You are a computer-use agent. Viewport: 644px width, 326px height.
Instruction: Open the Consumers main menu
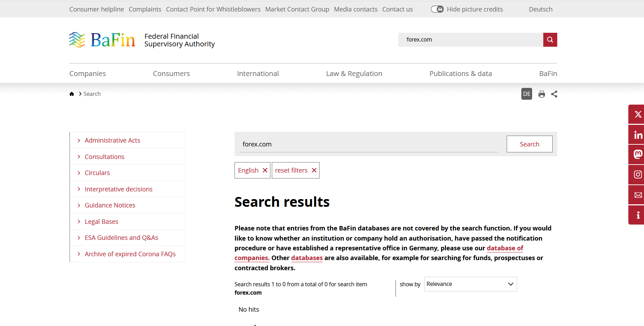click(171, 74)
